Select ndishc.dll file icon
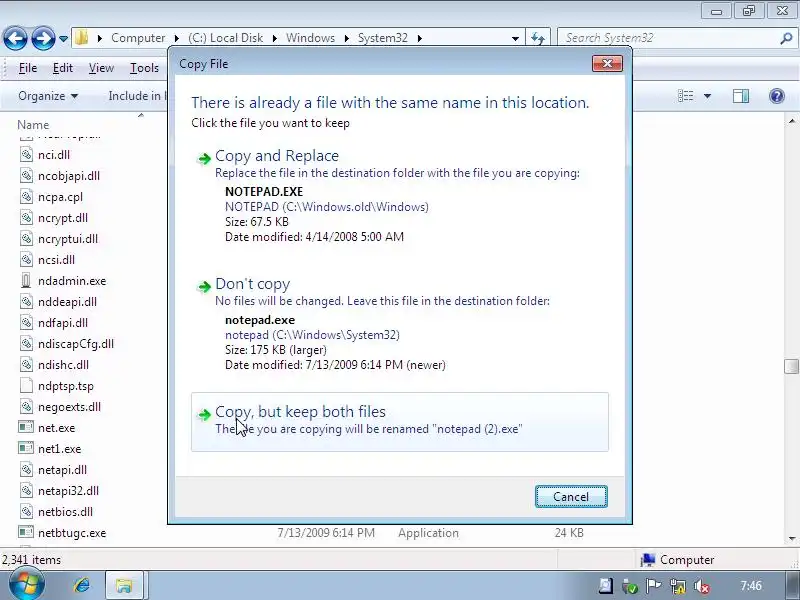The height and width of the screenshot is (600, 800). point(27,365)
